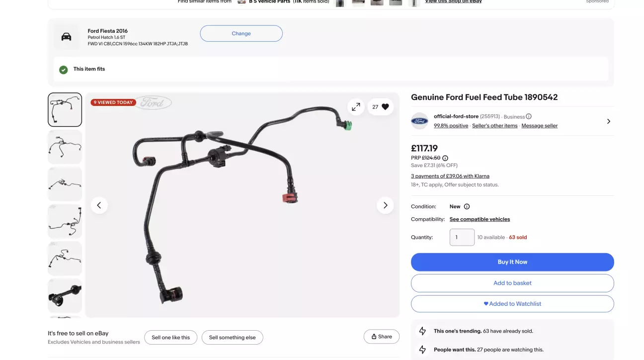
Task: Click the lightning icon beside This one's trending
Action: coord(422,331)
